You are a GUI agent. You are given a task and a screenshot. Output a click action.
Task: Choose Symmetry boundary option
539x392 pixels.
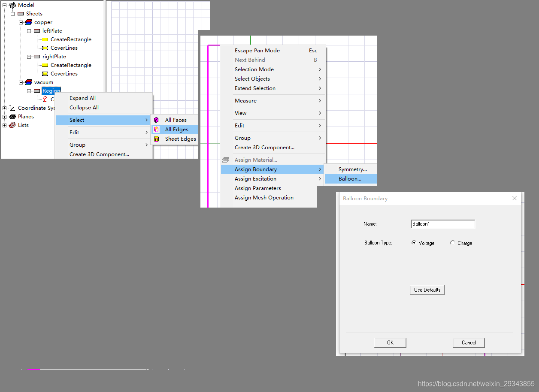click(x=351, y=169)
